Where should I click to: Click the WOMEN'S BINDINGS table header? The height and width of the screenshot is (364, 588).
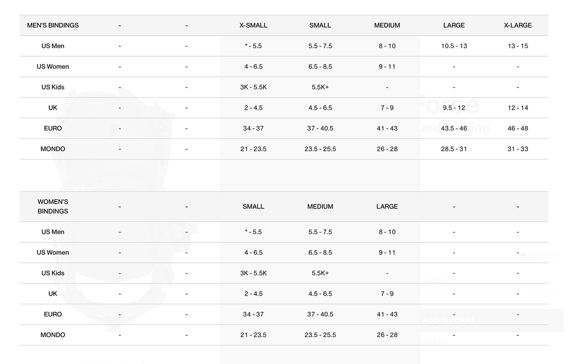[x=53, y=207]
